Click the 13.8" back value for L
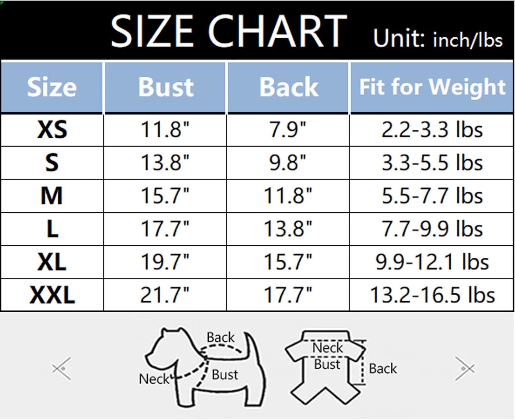This screenshot has height=420, width=515. tap(288, 229)
